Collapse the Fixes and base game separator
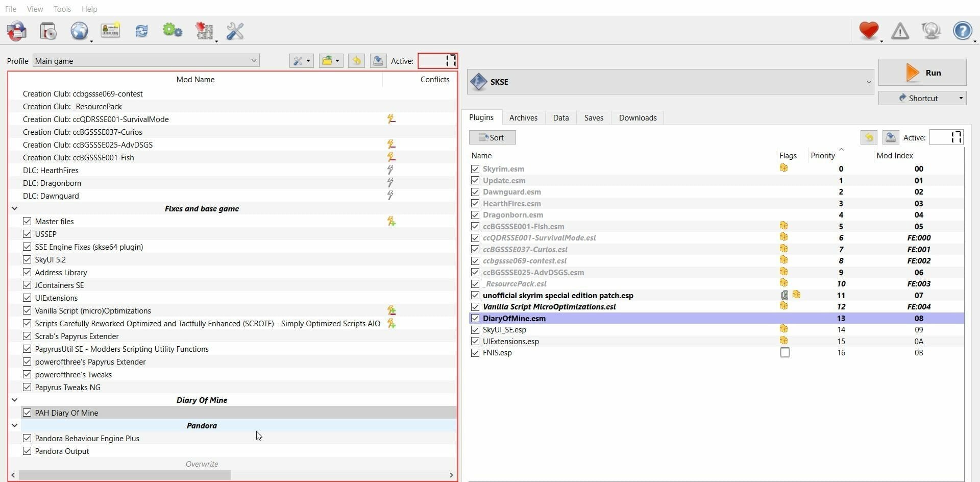The height and width of the screenshot is (482, 980). 14,208
